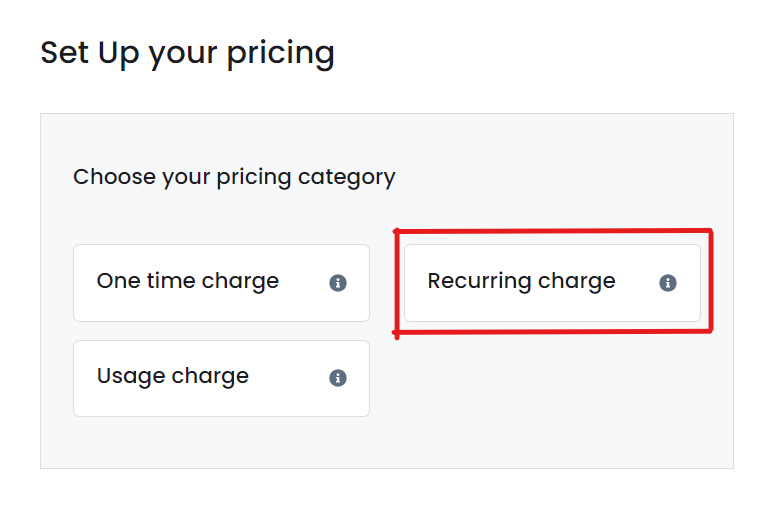This screenshot has height=508, width=780.
Task: Click the word 'category' in the panel subheading
Action: click(x=347, y=178)
